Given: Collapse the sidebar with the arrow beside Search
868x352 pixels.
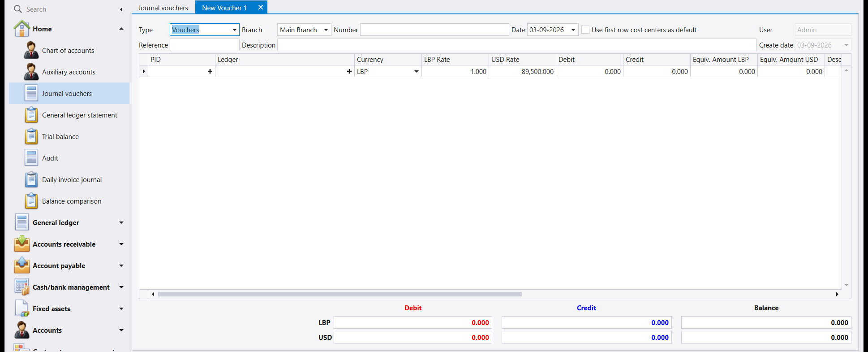Looking at the screenshot, I should [121, 9].
